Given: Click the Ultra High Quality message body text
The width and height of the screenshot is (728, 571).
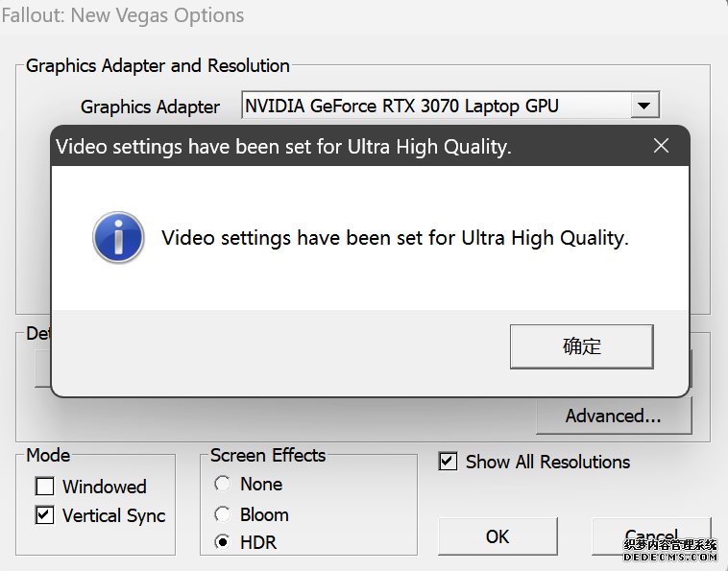Looking at the screenshot, I should 395,238.
